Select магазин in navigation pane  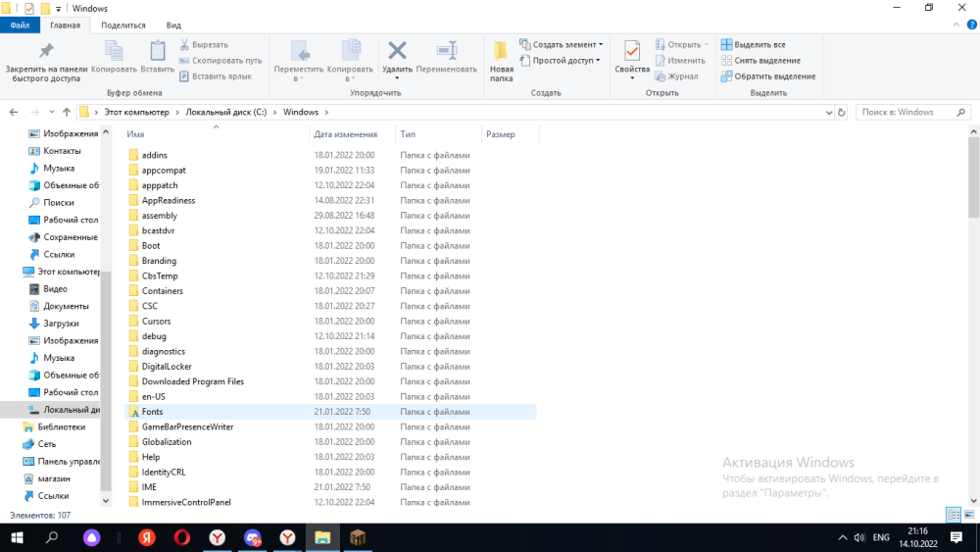54,478
